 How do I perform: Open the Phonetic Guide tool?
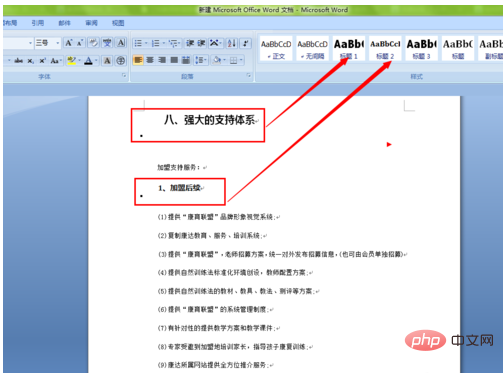click(107, 43)
